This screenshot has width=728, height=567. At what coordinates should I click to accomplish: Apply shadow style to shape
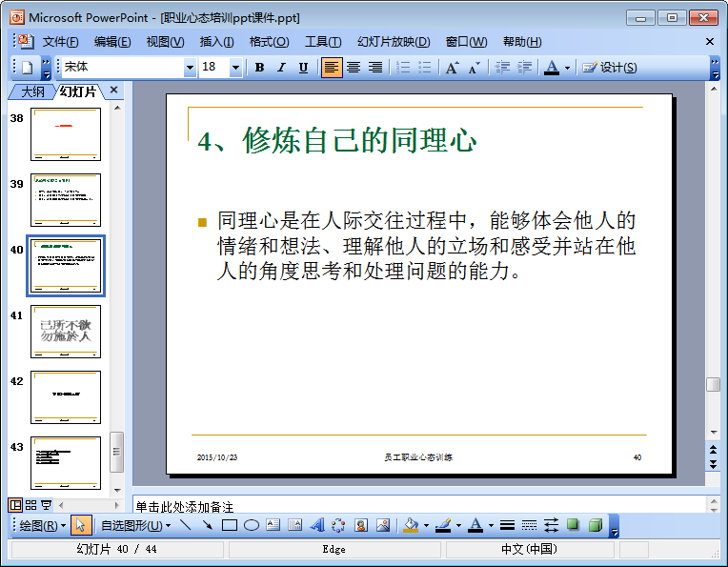tap(573, 526)
